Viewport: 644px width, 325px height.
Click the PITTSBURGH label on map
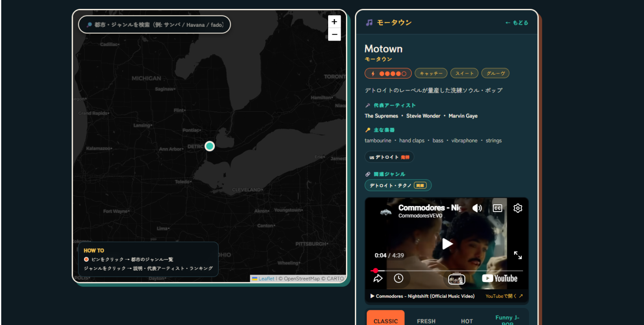click(x=311, y=244)
